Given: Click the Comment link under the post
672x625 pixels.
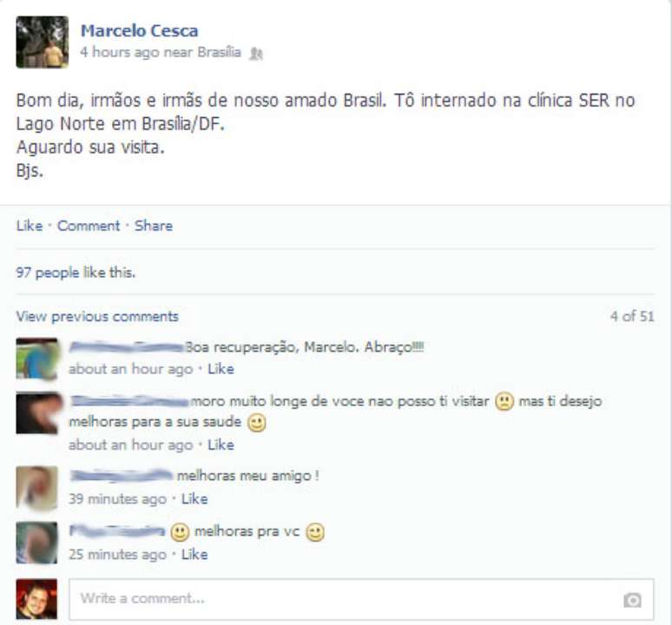Looking at the screenshot, I should click(x=89, y=226).
